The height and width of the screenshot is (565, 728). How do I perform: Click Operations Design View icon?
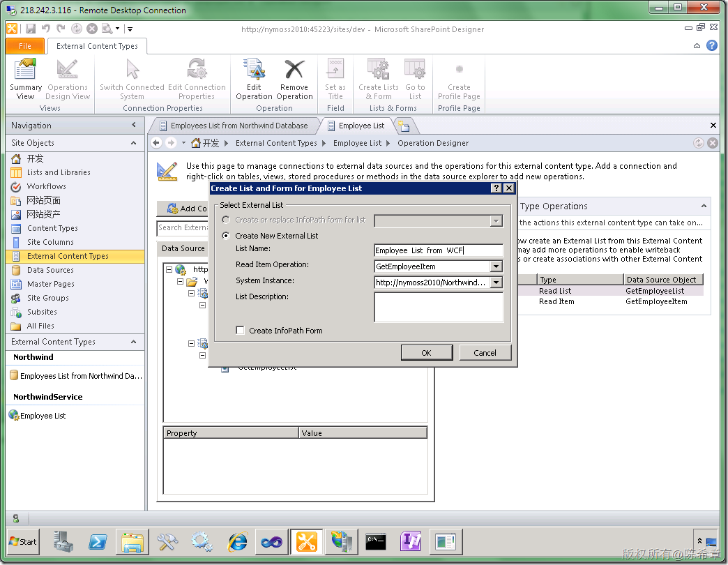pos(68,80)
